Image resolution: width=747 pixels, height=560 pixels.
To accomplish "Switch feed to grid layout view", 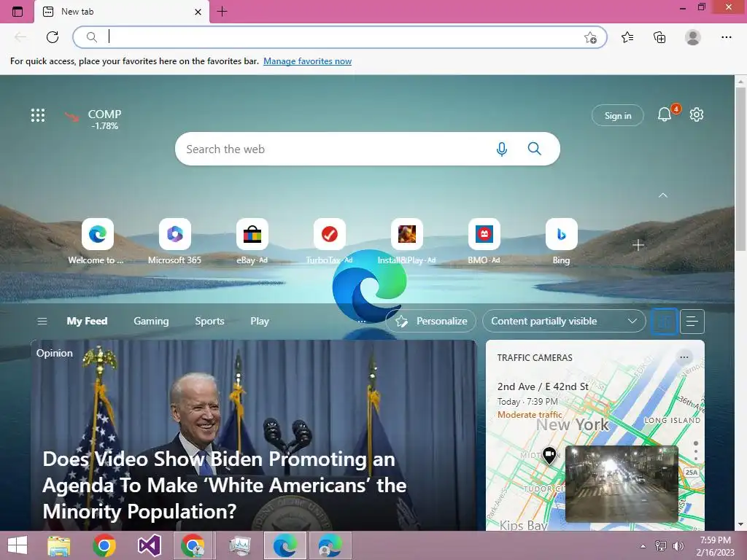I will pos(664,322).
